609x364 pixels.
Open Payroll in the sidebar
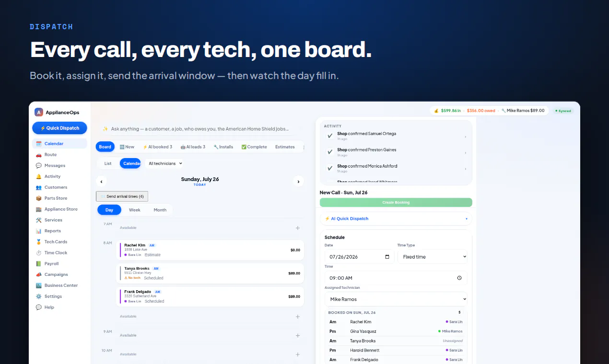point(59,263)
